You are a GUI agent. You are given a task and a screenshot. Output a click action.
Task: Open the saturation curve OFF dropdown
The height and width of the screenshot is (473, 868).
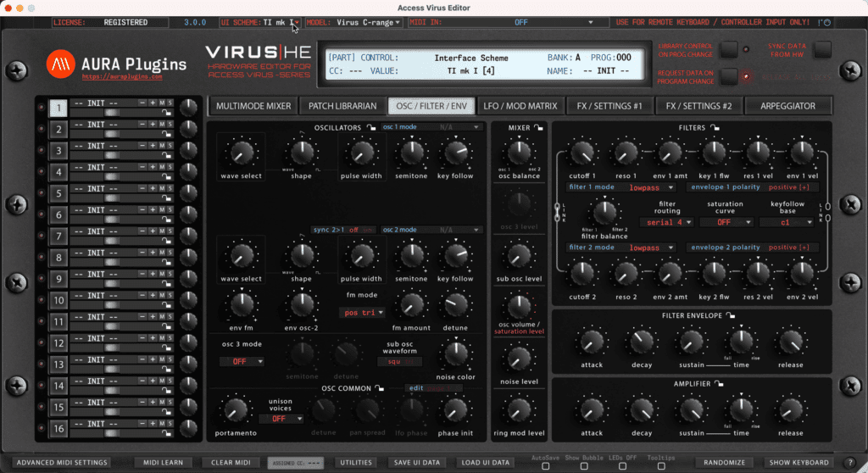[x=726, y=222]
